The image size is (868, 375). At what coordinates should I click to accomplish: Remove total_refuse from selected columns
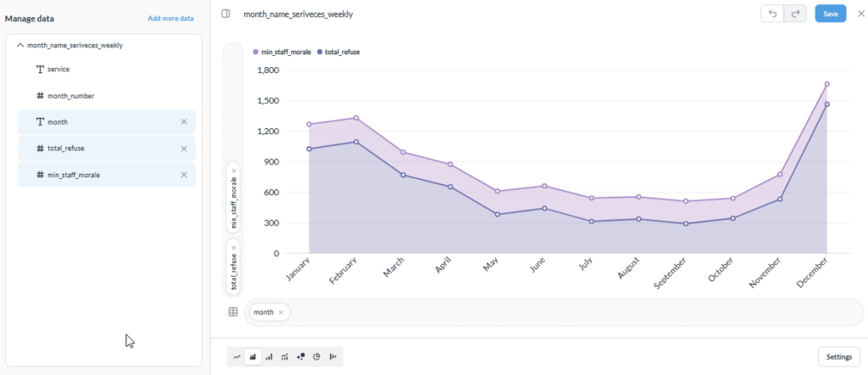(184, 148)
